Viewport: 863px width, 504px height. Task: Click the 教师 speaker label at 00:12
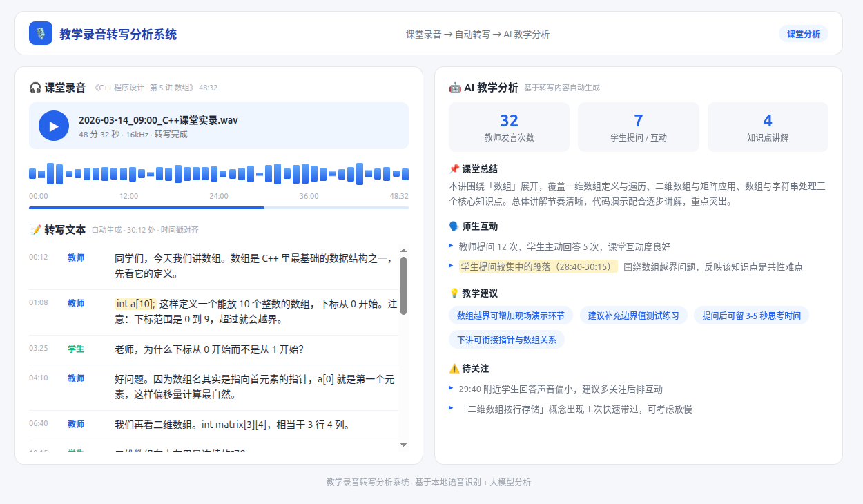coord(76,258)
